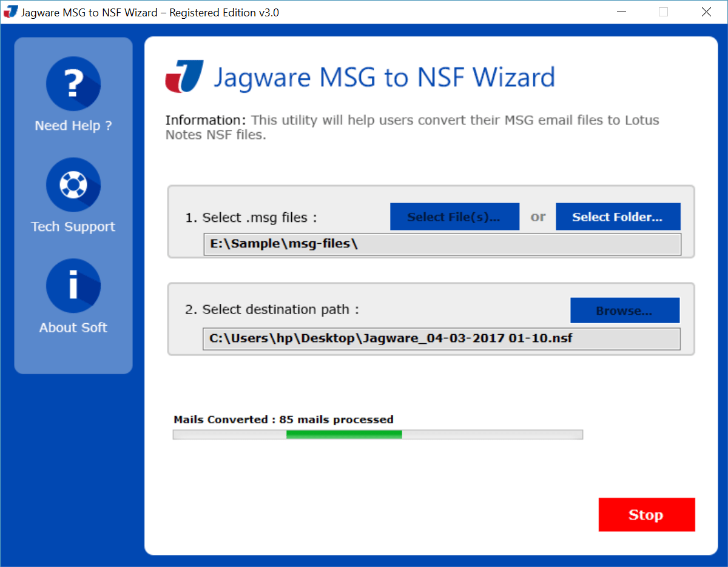Click the msg-files source path field
This screenshot has width=728, height=567.
[x=442, y=244]
